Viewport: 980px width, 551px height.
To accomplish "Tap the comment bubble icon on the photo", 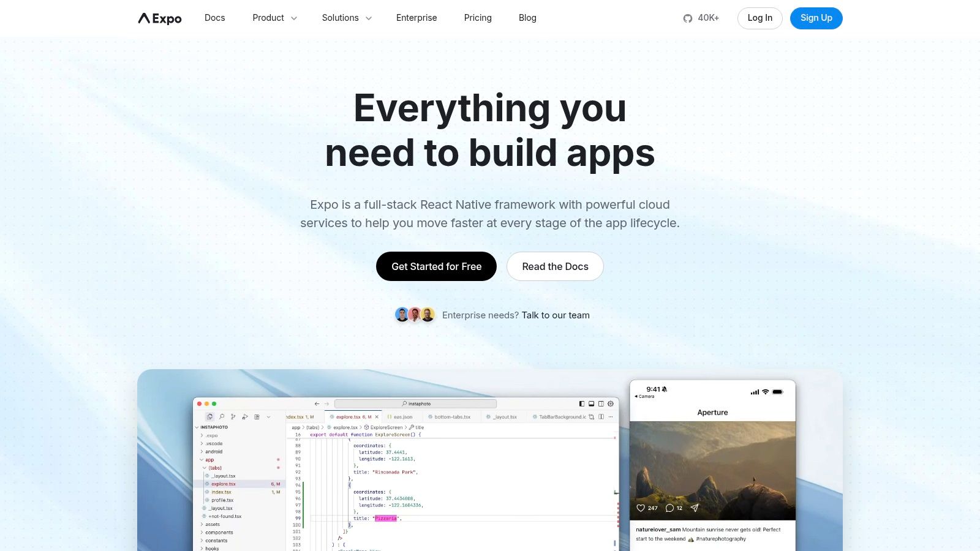I will 669,508.
